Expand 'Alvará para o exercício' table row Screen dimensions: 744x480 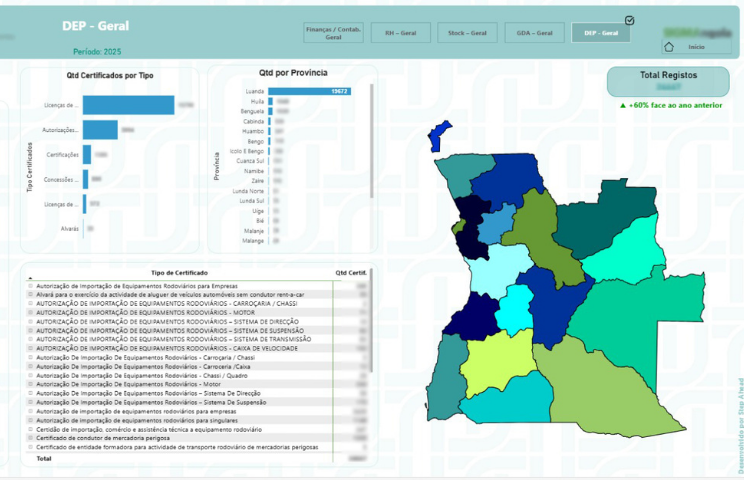tap(30, 295)
